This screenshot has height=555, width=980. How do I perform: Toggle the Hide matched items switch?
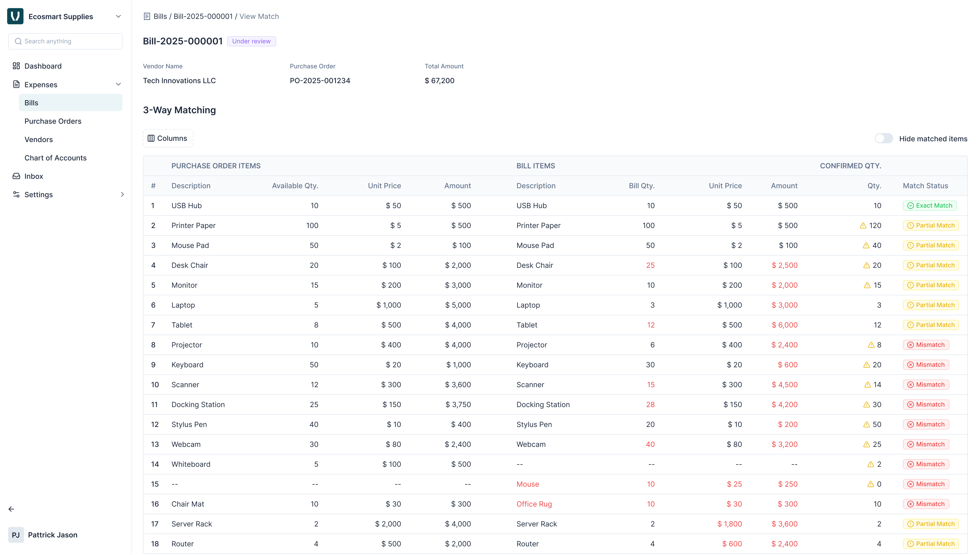point(884,138)
